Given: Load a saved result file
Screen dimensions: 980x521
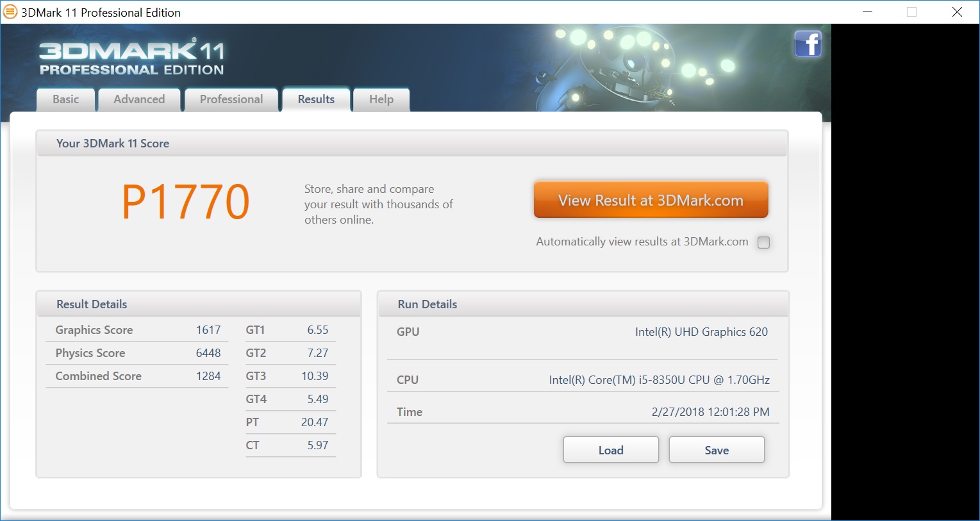Looking at the screenshot, I should pyautogui.click(x=611, y=450).
